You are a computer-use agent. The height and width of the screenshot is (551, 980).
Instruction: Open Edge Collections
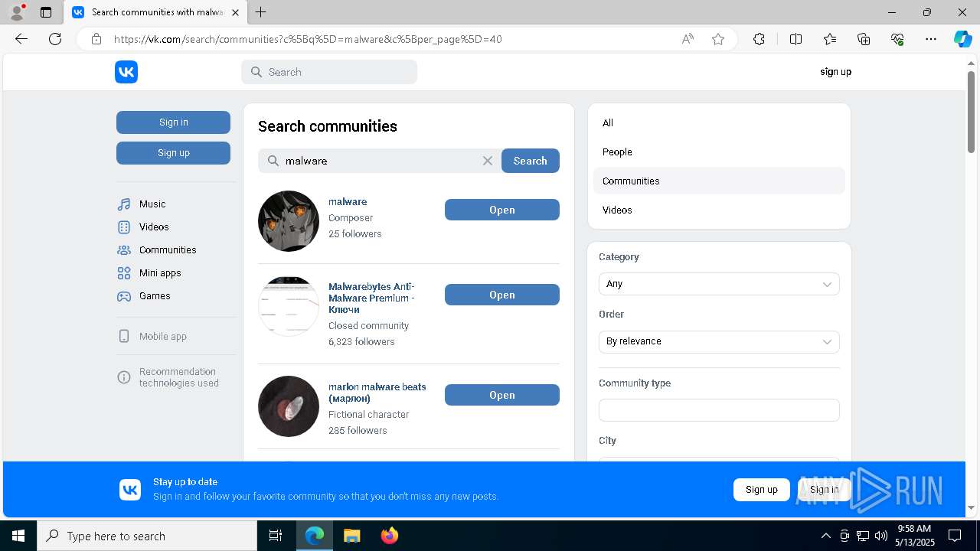click(864, 39)
